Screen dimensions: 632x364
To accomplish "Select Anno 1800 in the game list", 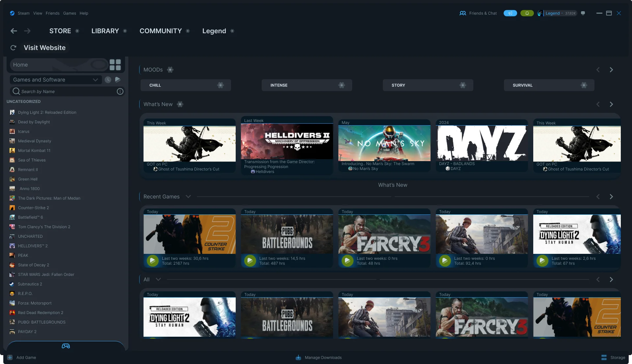I will (30, 189).
